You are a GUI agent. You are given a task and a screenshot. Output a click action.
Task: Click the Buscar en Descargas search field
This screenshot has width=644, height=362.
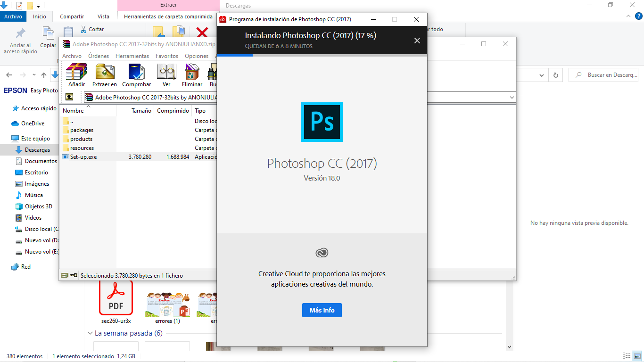coord(604,75)
